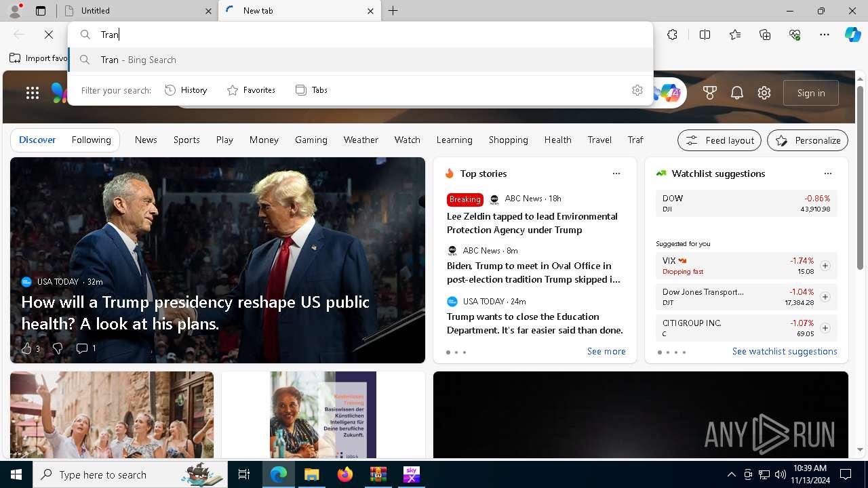Open File Explorer from the taskbar
This screenshot has height=488, width=868.
[312, 474]
